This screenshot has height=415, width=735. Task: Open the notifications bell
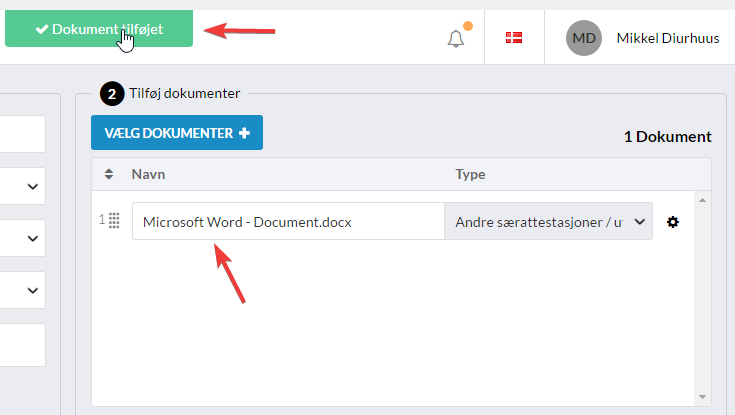pos(456,38)
